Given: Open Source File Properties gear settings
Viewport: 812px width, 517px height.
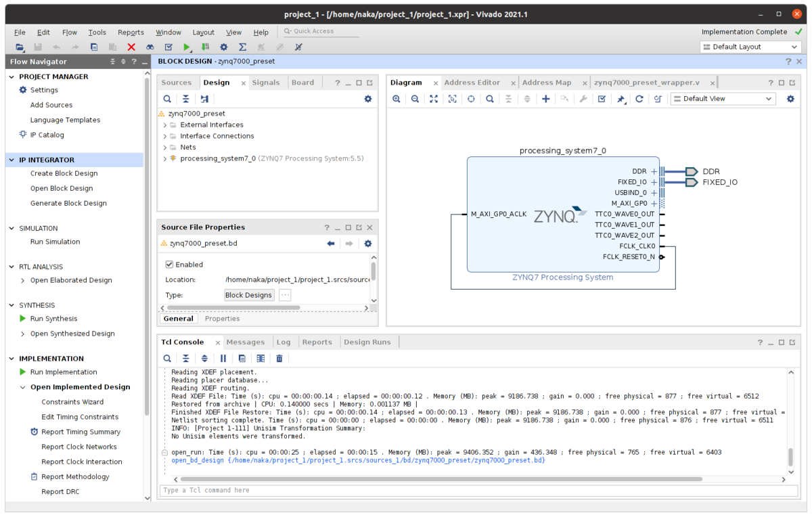Looking at the screenshot, I should coord(368,244).
